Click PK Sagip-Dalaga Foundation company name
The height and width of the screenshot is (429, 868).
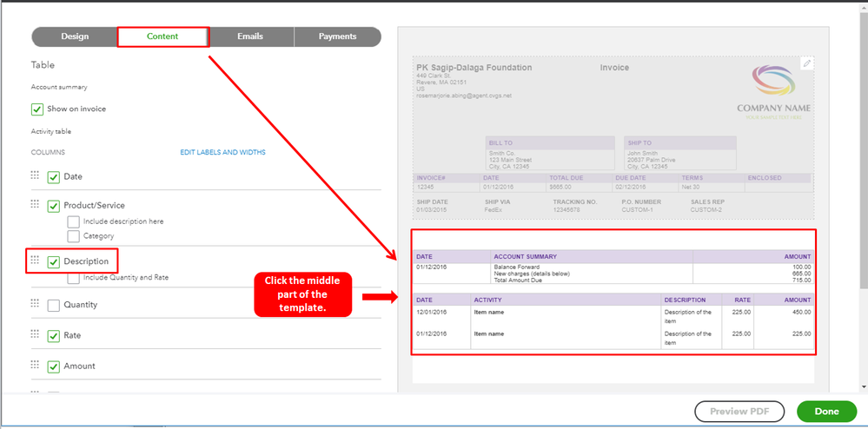tap(474, 68)
